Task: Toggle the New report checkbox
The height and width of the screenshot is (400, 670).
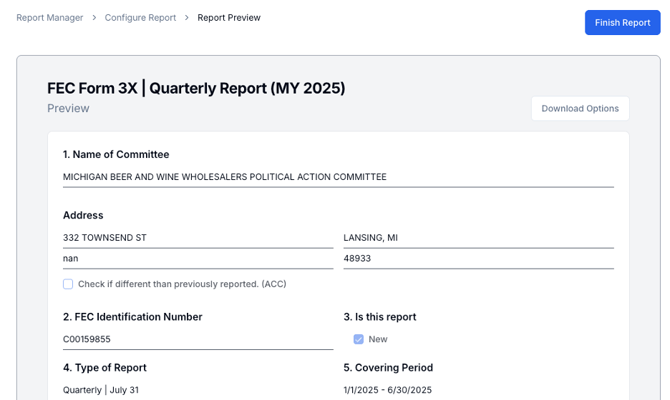Action: (359, 339)
